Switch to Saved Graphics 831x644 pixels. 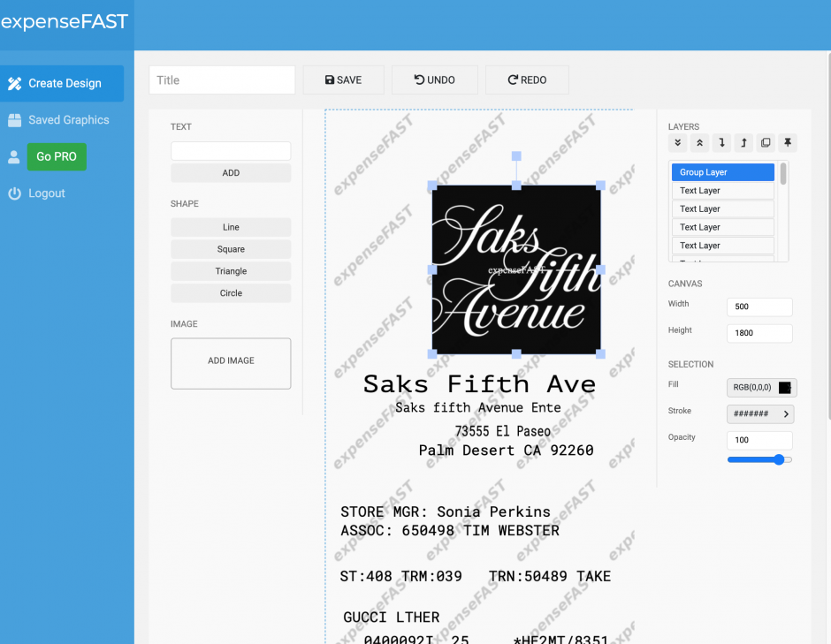click(67, 119)
